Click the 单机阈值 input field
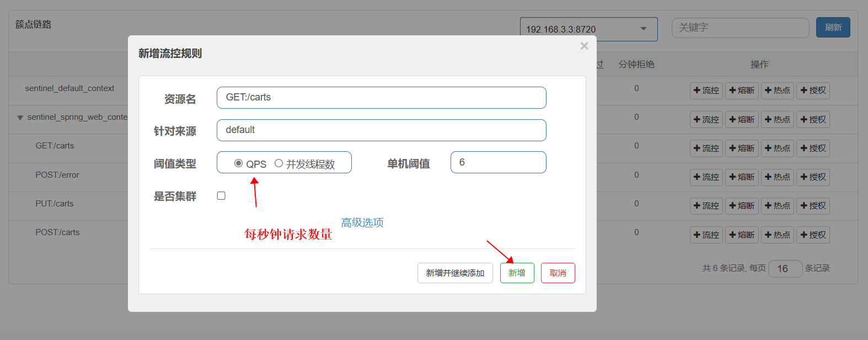The image size is (868, 340). tap(498, 162)
